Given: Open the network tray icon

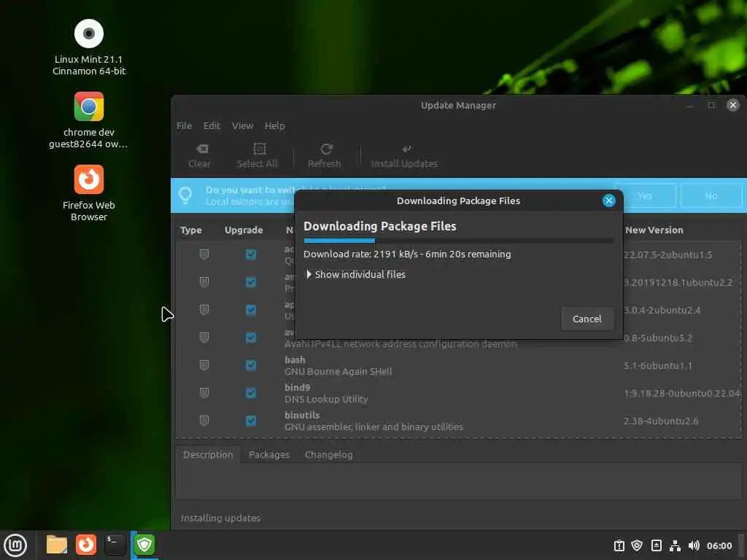Looking at the screenshot, I should pos(675,545).
